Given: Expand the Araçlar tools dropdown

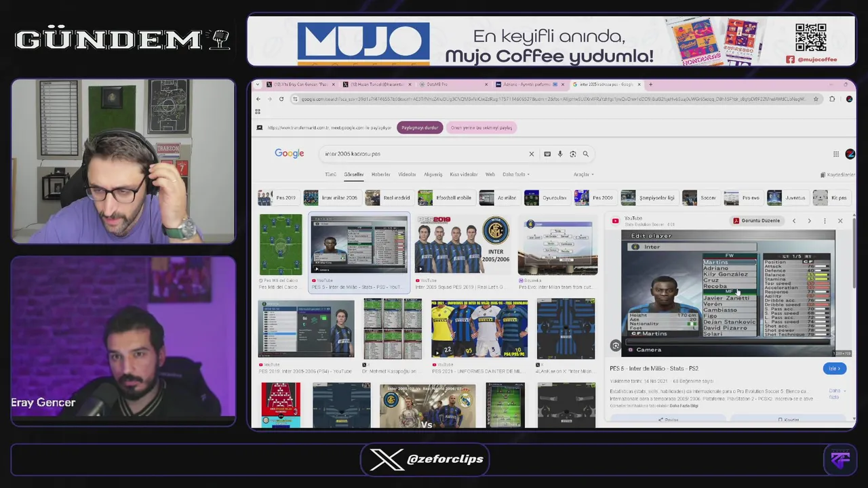Looking at the screenshot, I should coord(583,174).
